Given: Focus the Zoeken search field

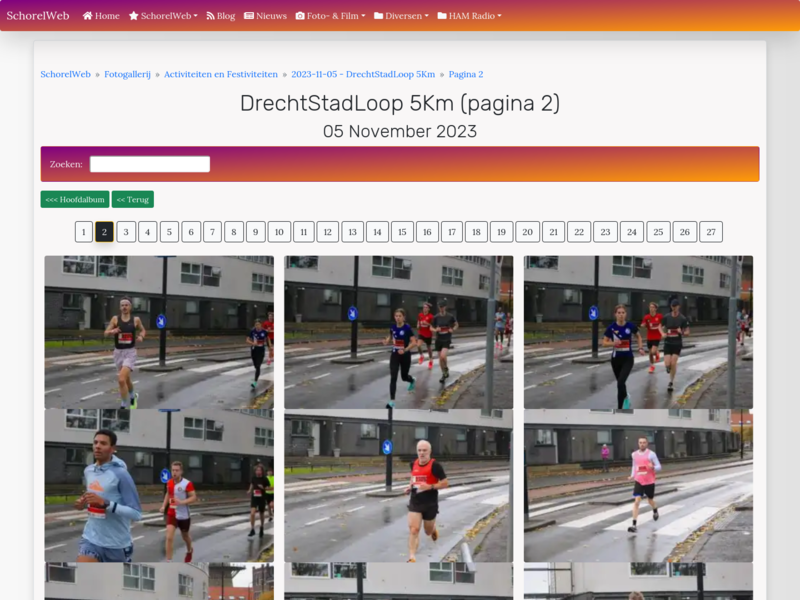Looking at the screenshot, I should click(x=150, y=164).
